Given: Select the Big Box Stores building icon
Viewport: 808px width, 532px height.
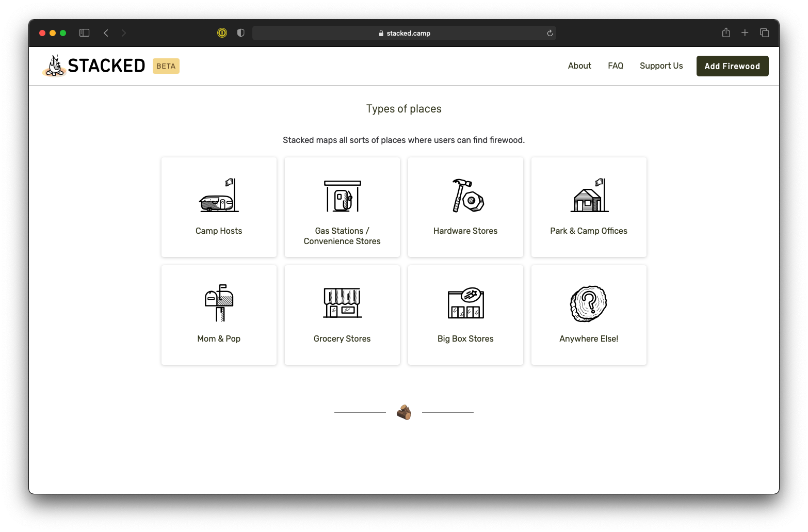Looking at the screenshot, I should [x=465, y=304].
